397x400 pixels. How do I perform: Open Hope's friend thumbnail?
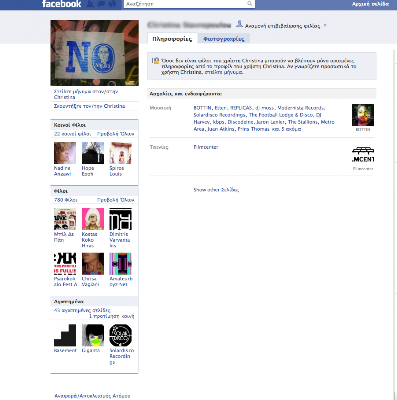point(93,153)
